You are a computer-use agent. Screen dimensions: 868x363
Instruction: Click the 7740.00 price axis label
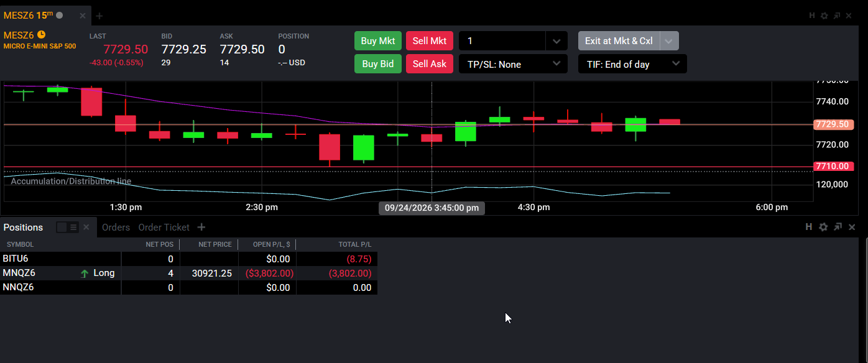[833, 101]
